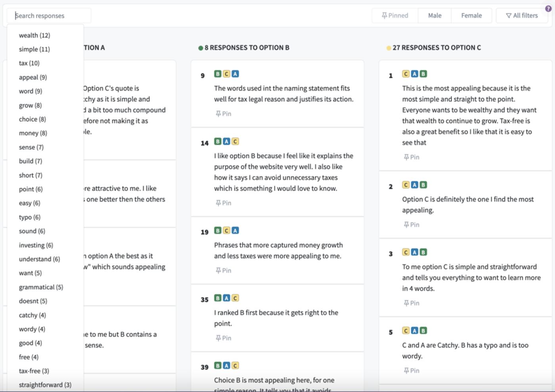Pin response 1 about most appealing option
Viewport: 555px width, 392px height.
[x=411, y=157]
